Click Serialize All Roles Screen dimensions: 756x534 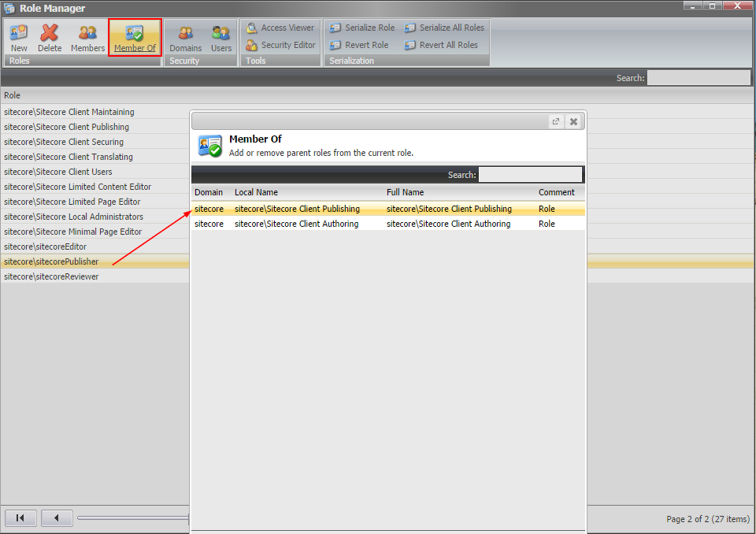444,28
